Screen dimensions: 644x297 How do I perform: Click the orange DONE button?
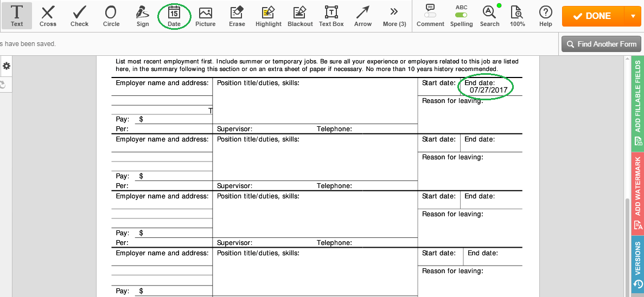tap(592, 16)
